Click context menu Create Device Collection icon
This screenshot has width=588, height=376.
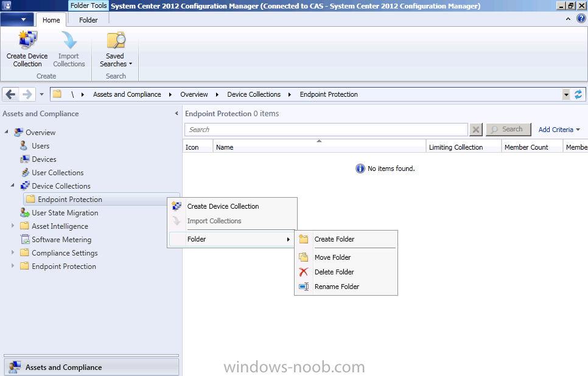click(177, 206)
